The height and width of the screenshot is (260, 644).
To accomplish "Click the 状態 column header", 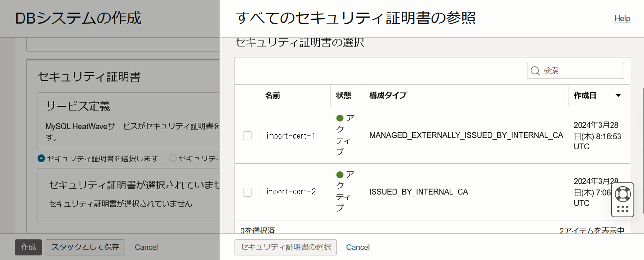I will point(344,95).
